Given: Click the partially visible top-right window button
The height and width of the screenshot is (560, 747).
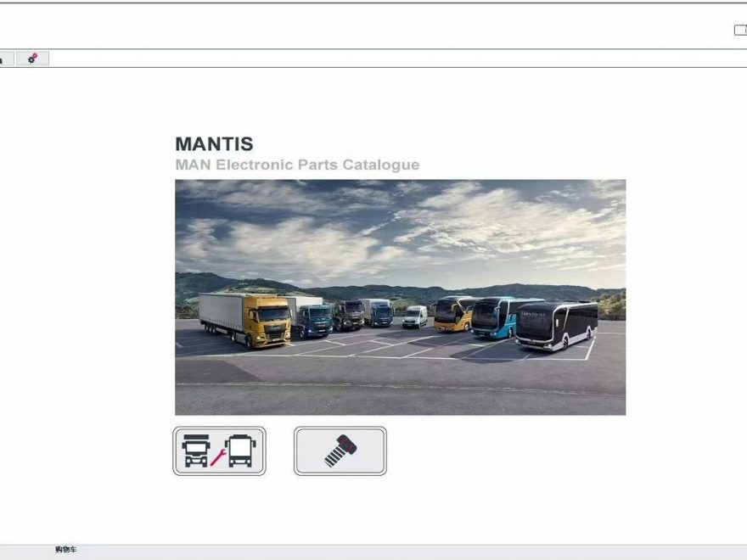Looking at the screenshot, I should click(740, 30).
